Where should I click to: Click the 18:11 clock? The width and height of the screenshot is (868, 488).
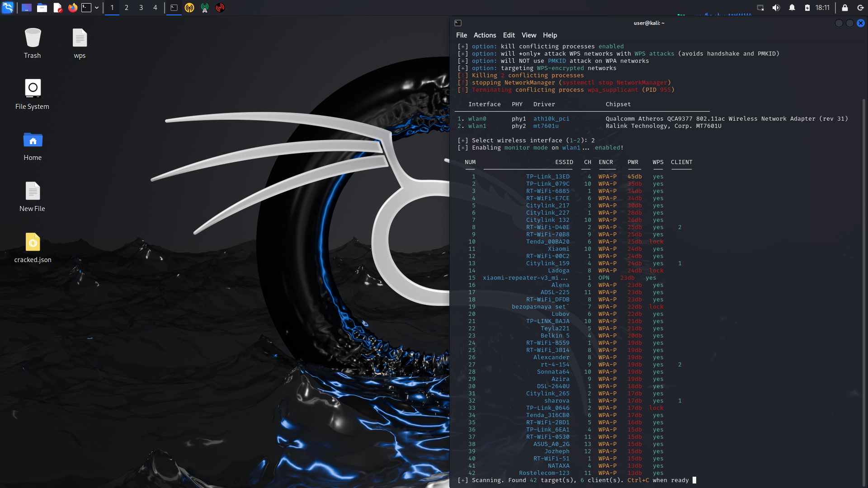tap(822, 8)
